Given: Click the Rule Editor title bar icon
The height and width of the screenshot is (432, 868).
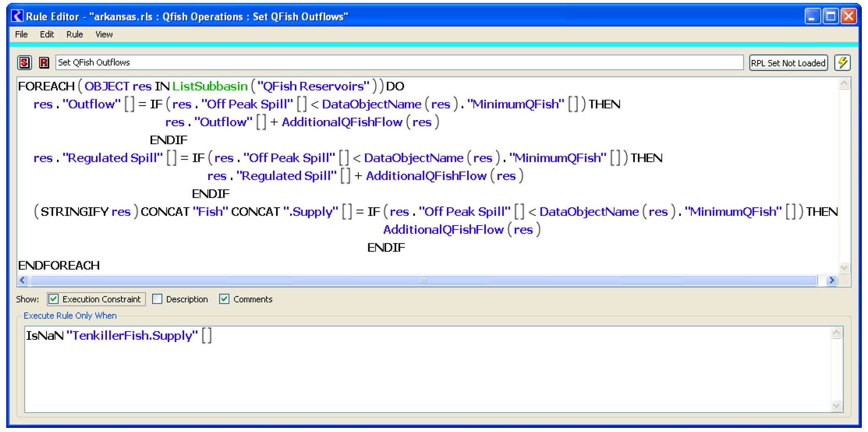Looking at the screenshot, I should (x=17, y=16).
